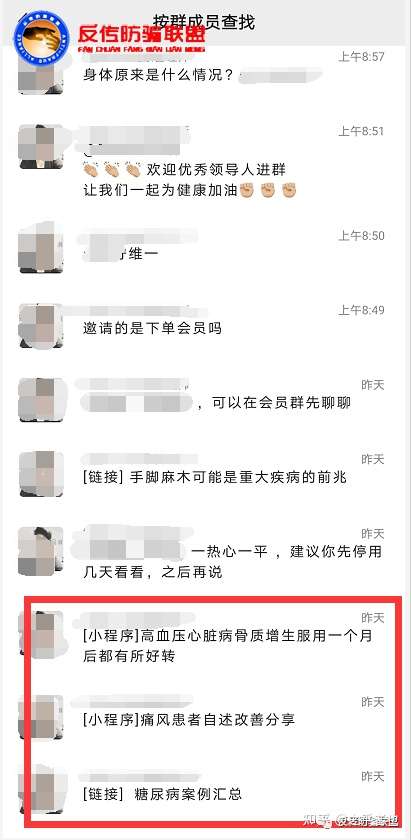This screenshot has width=411, height=840.
Task: Open message 邀请的是下单会员吗
Action: 152,327
